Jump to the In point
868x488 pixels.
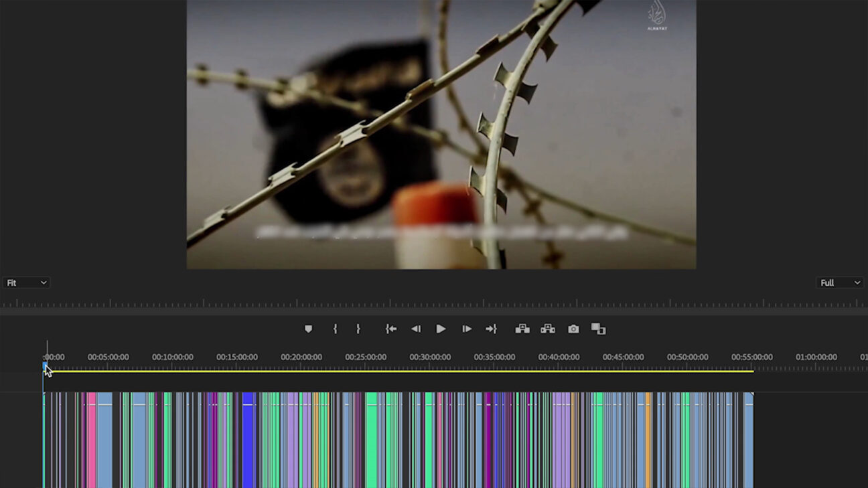pos(391,329)
